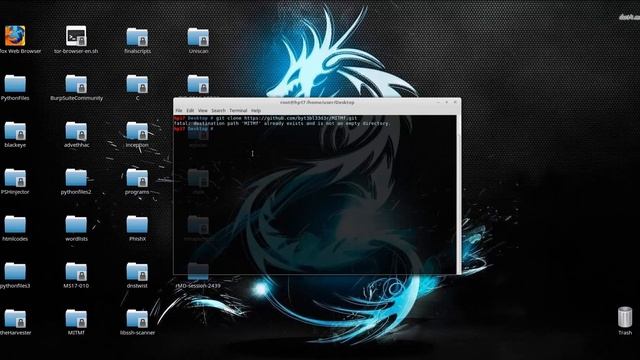Open the BurpSuiteCommunity folder
Screen dimensions: 640x360
76,84
